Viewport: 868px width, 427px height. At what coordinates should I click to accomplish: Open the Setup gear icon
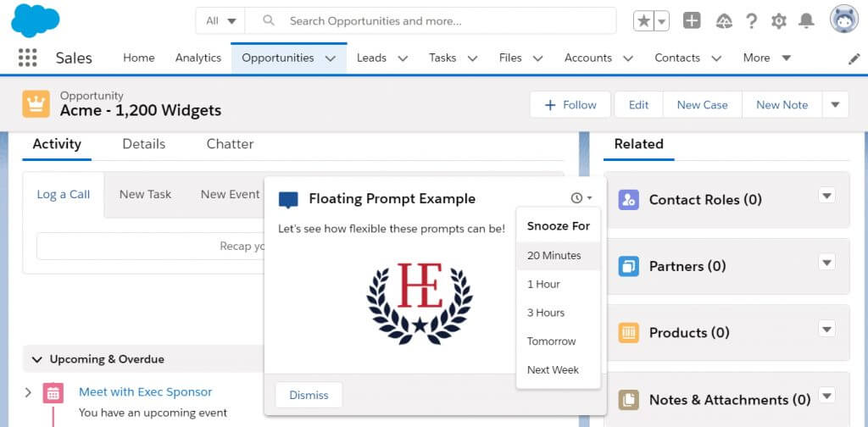point(779,21)
